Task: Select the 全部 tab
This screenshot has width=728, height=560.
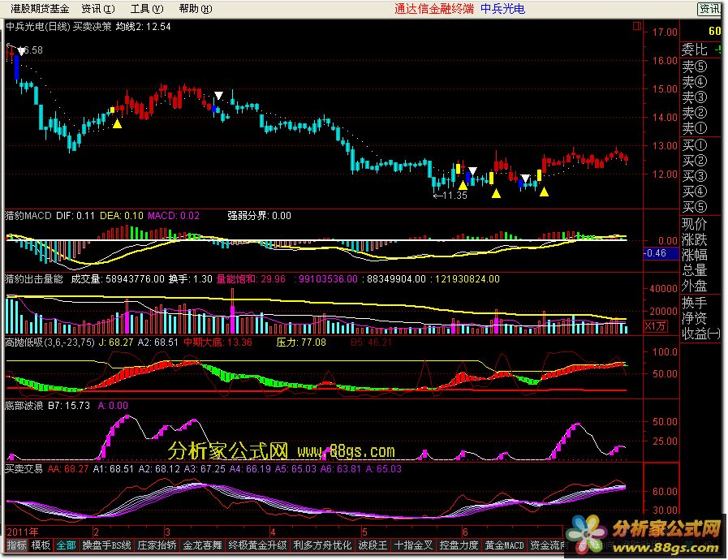Action: pos(66,545)
